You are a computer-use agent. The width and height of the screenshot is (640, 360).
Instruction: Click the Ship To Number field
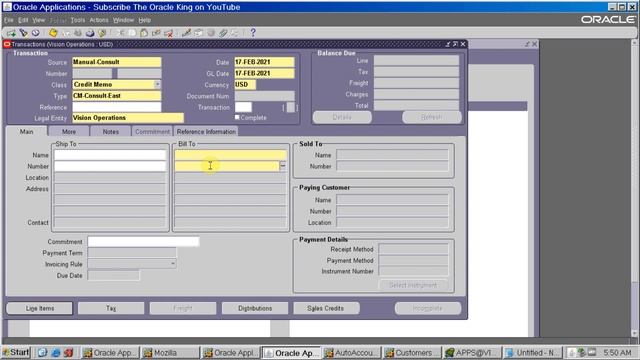pyautogui.click(x=110, y=166)
